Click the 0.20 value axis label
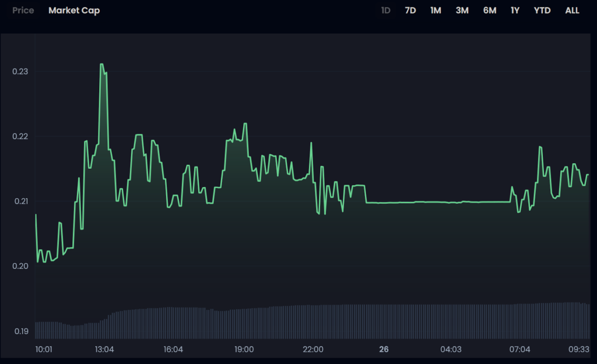597x364 pixels. [x=20, y=266]
